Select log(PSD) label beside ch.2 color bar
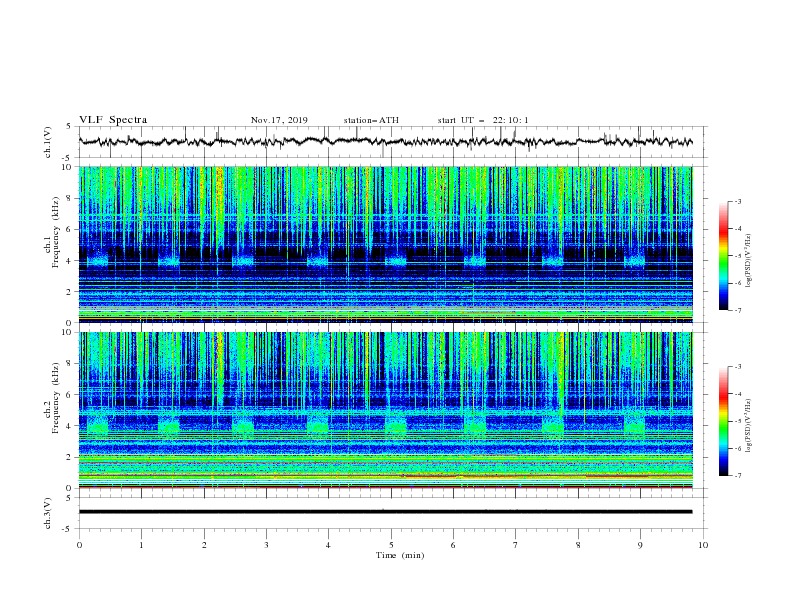The height and width of the screenshot is (612, 792). click(749, 426)
